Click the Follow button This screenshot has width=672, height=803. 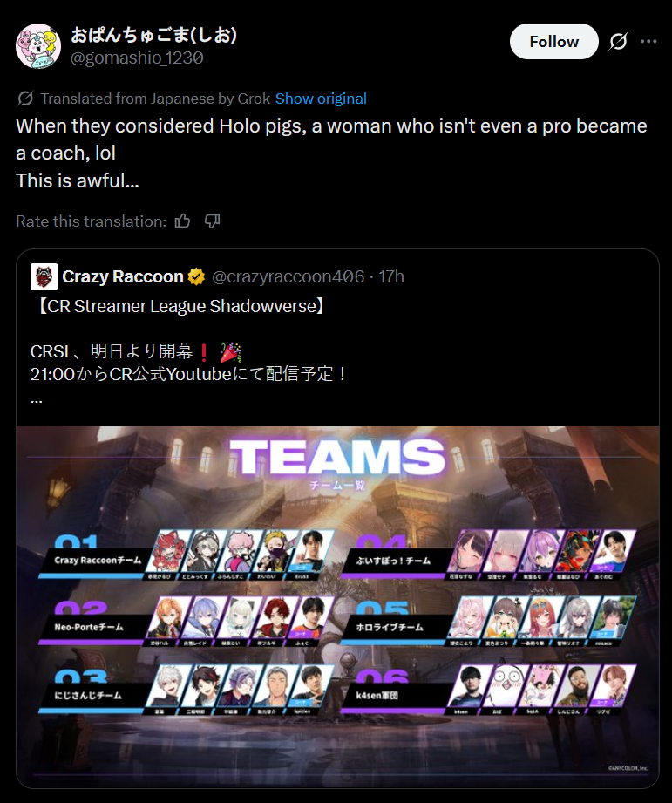553,42
